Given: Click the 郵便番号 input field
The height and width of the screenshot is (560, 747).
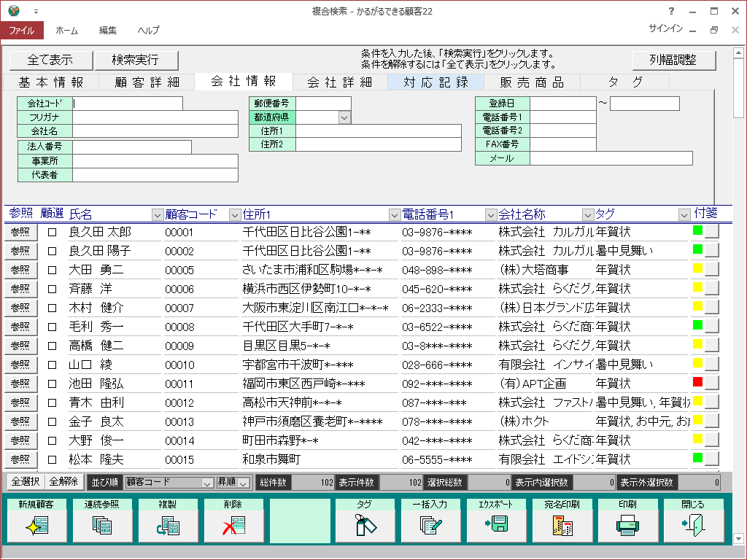Looking at the screenshot, I should (x=323, y=104).
